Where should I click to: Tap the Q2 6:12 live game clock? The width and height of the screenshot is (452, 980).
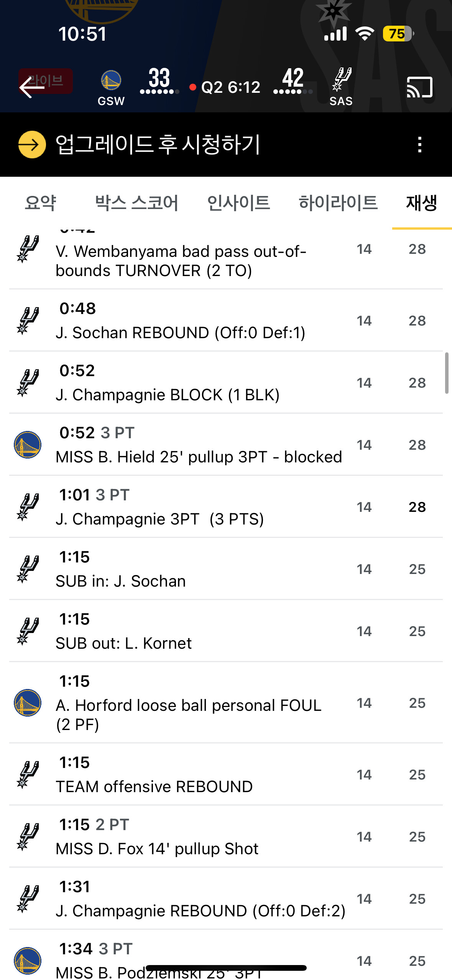point(230,87)
